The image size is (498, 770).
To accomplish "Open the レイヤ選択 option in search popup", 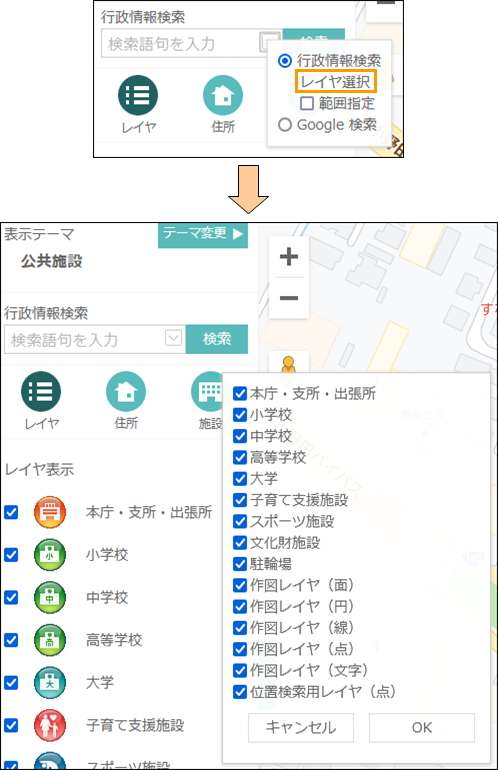I will 336,81.
